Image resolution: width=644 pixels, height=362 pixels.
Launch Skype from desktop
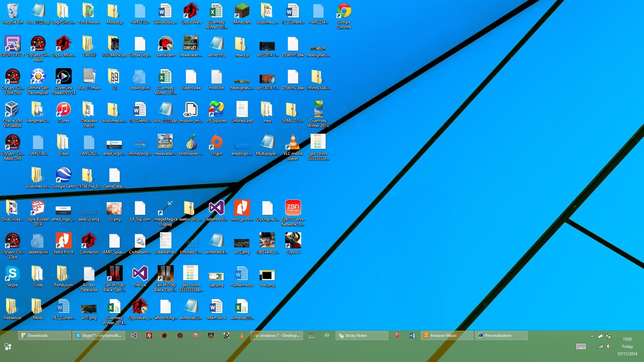point(12,275)
